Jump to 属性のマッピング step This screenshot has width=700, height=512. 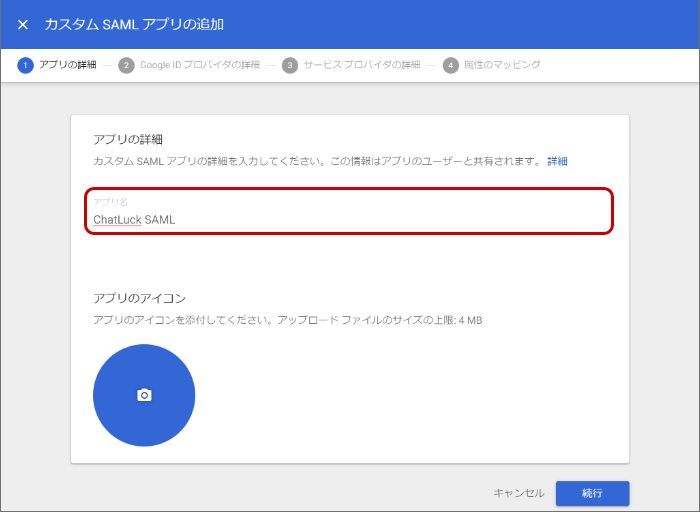coord(502,65)
